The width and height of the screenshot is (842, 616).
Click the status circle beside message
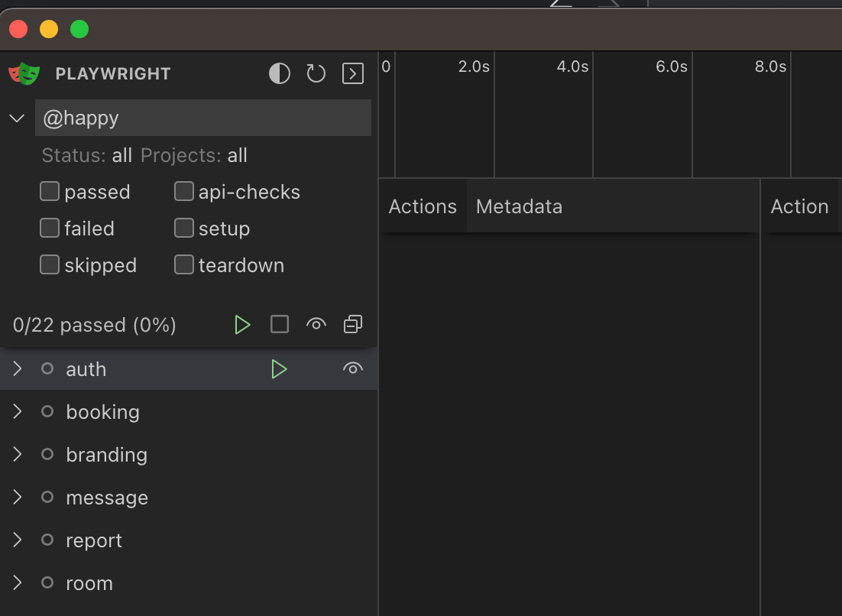(47, 497)
